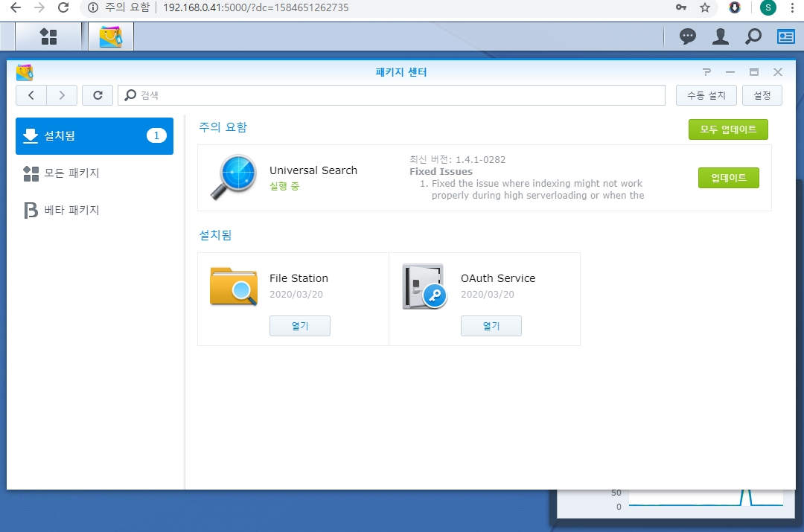Image resolution: width=804 pixels, height=532 pixels.
Task: Click the Package Center taskbar icon
Action: pos(111,36)
